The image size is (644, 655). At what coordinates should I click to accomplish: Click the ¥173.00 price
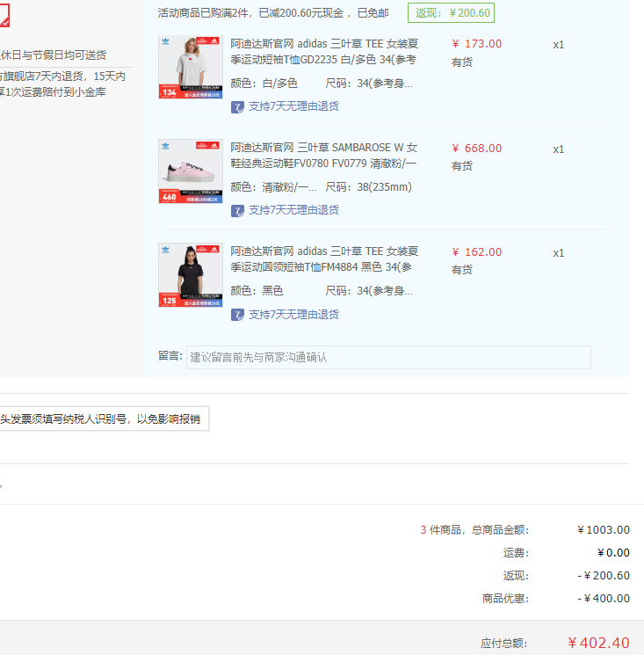click(477, 44)
